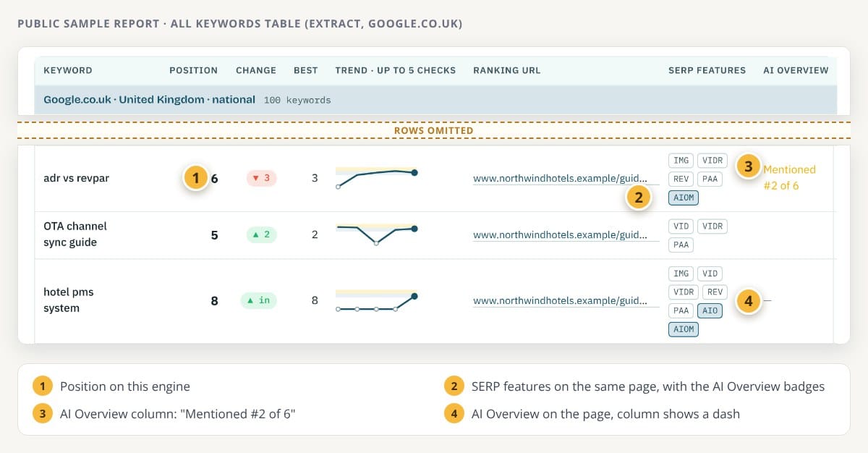Screen dimensions: 868x453
Task: Click best value 3 for adr vs revpar
Action: [x=315, y=177]
